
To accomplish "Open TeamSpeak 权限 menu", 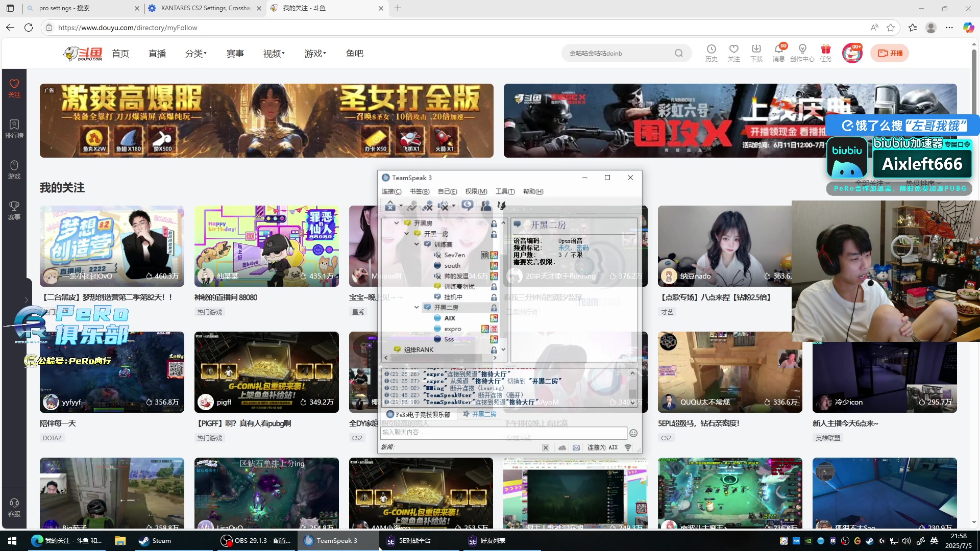I will pyautogui.click(x=476, y=191).
